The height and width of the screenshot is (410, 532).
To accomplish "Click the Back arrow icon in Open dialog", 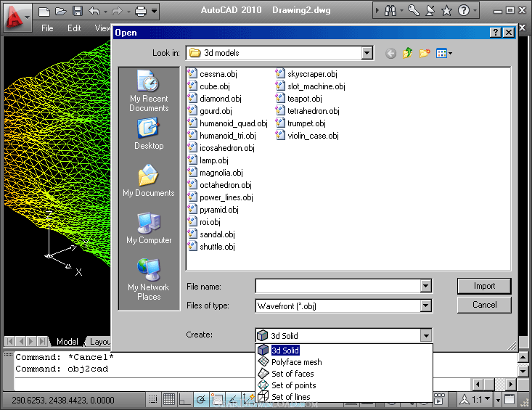I will click(391, 53).
